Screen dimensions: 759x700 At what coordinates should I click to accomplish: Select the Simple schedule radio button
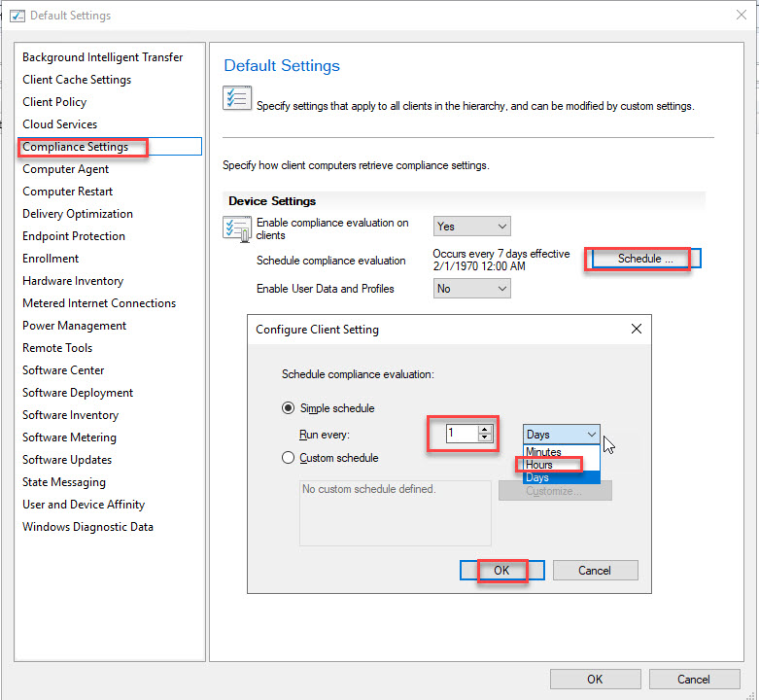[x=289, y=408]
